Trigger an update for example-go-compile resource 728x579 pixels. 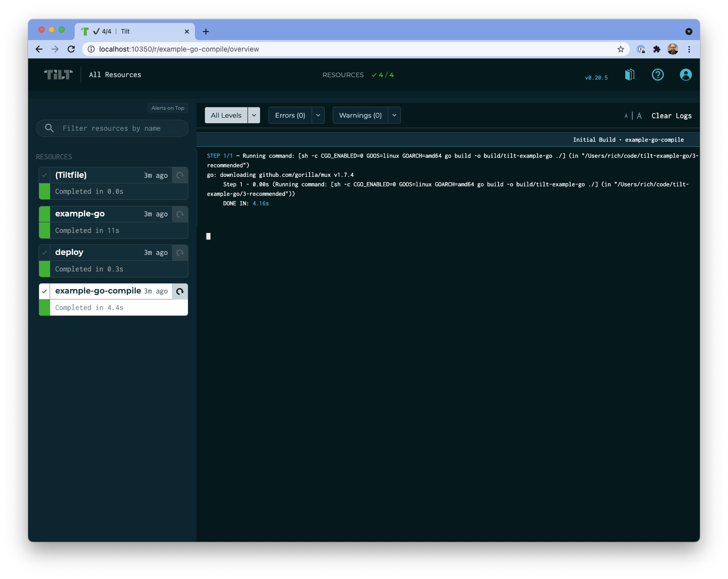point(180,291)
